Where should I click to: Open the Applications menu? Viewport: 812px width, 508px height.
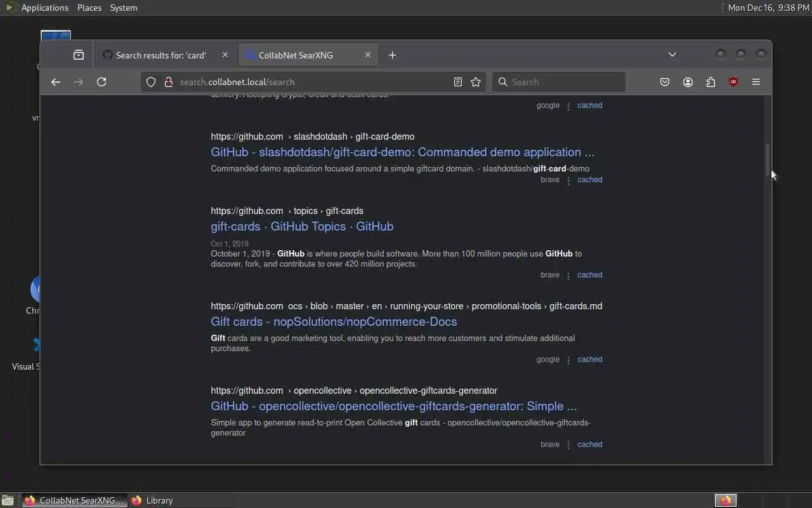pyautogui.click(x=44, y=8)
